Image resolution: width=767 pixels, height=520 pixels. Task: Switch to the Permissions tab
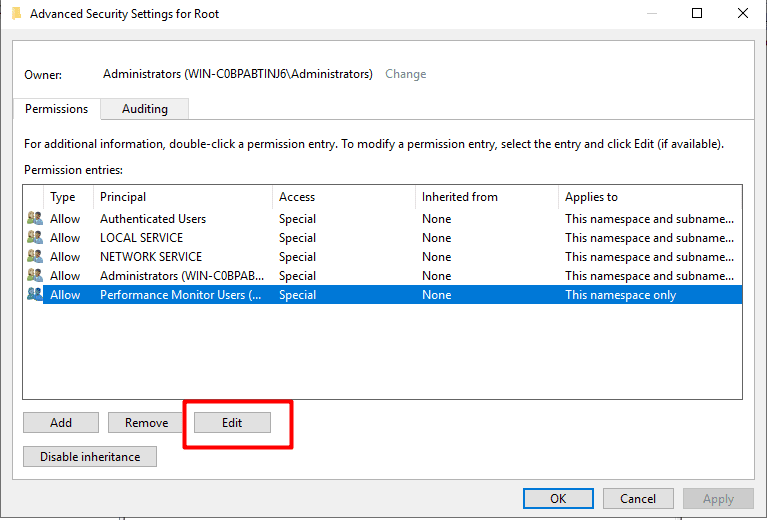point(56,109)
